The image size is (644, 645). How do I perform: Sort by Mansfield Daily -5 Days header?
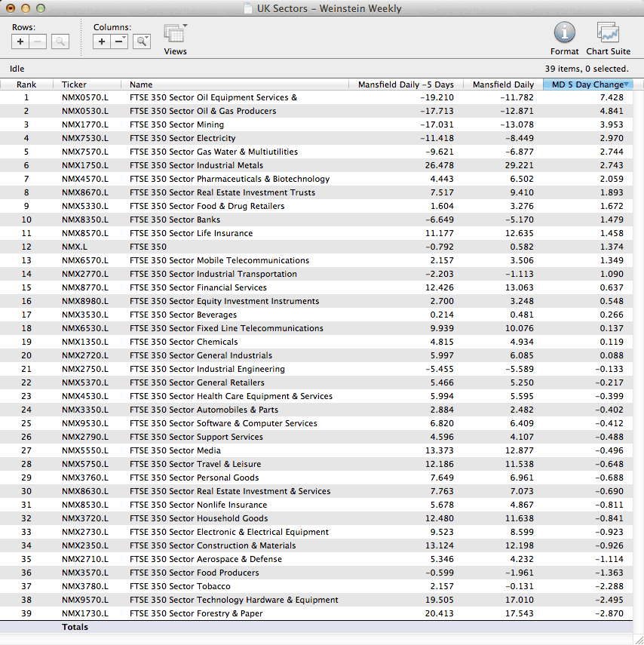coord(406,84)
